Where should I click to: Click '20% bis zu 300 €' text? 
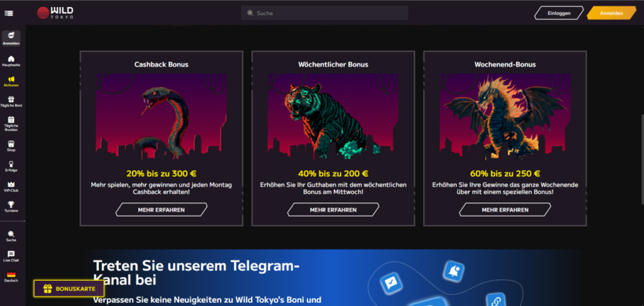click(x=162, y=174)
